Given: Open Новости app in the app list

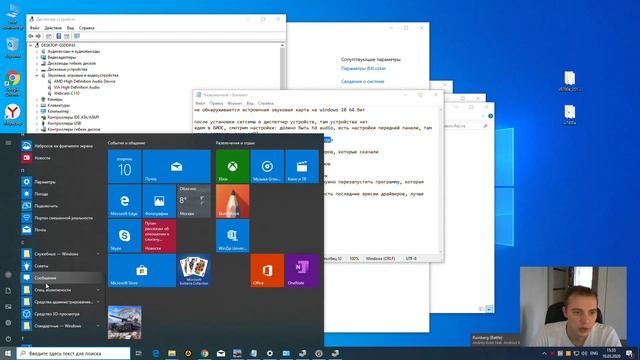Looking at the screenshot, I should tap(61, 158).
